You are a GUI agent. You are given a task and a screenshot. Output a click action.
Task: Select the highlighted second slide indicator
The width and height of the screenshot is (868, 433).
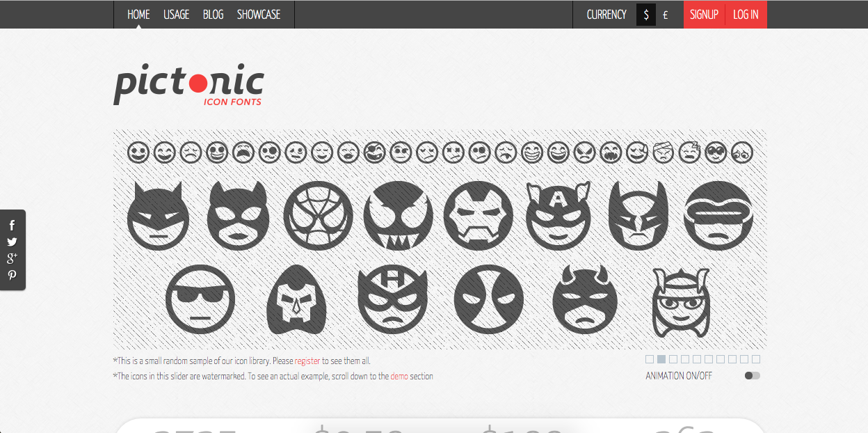(x=661, y=359)
